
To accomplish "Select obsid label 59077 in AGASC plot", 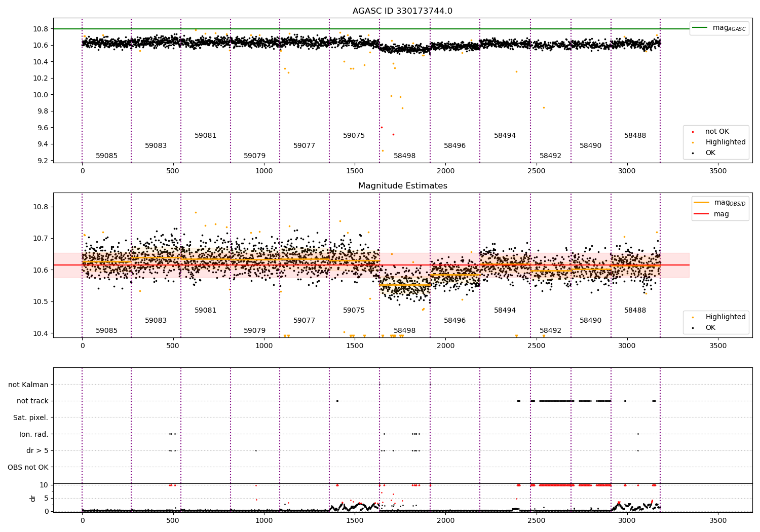I will click(x=304, y=146).
